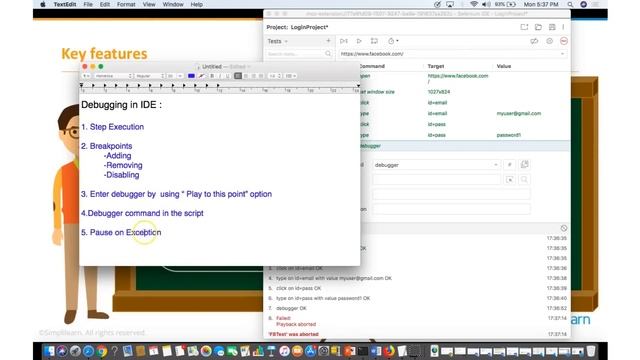The width and height of the screenshot is (640, 360).
Task: Toggle Italic formatting in TextEdit
Action: pos(220,76)
